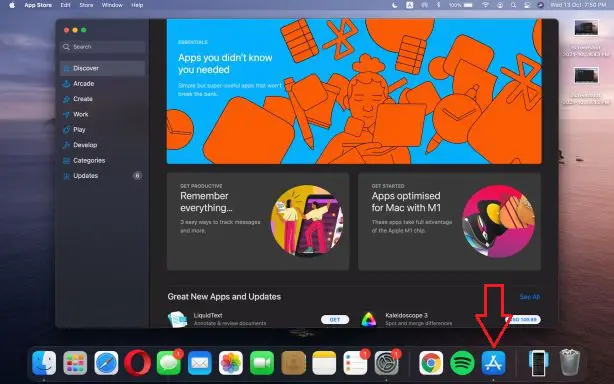
Task: Go to the Arcade section
Action: click(x=103, y=83)
